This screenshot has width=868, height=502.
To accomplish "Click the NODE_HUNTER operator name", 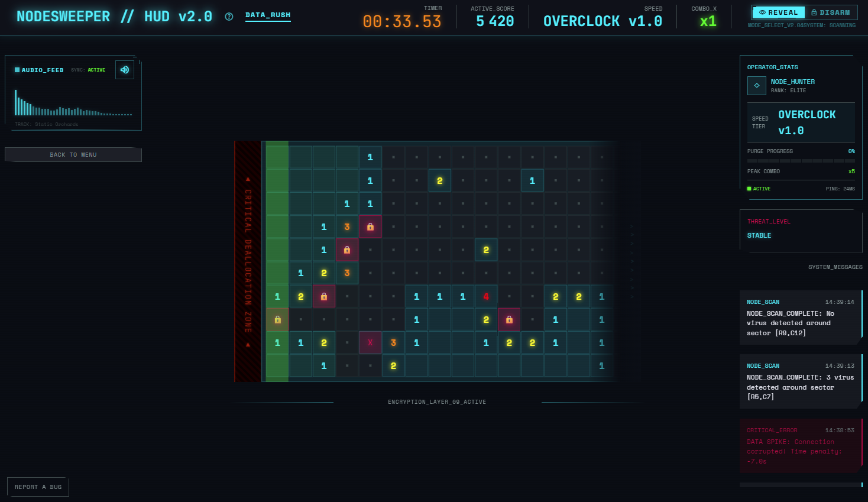I will pos(792,82).
